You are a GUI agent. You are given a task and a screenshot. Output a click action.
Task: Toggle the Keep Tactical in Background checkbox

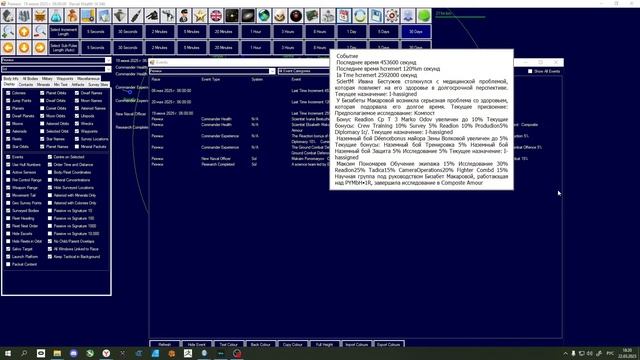coord(50,257)
